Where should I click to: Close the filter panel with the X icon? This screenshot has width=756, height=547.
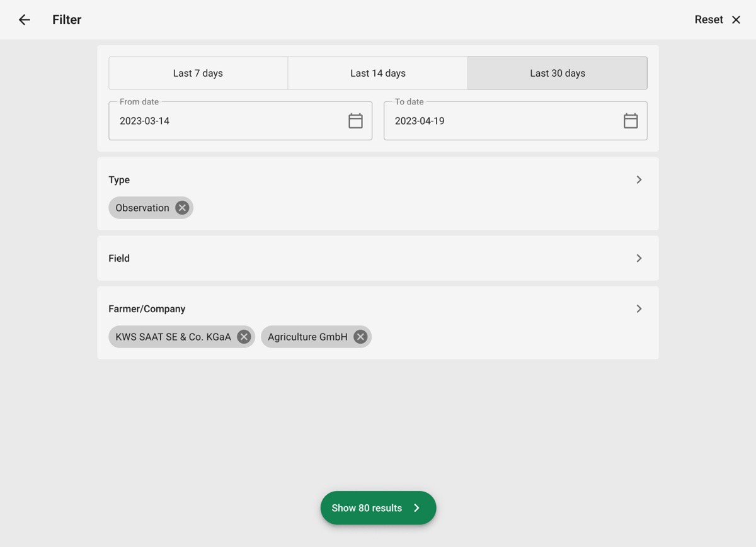[x=736, y=20]
